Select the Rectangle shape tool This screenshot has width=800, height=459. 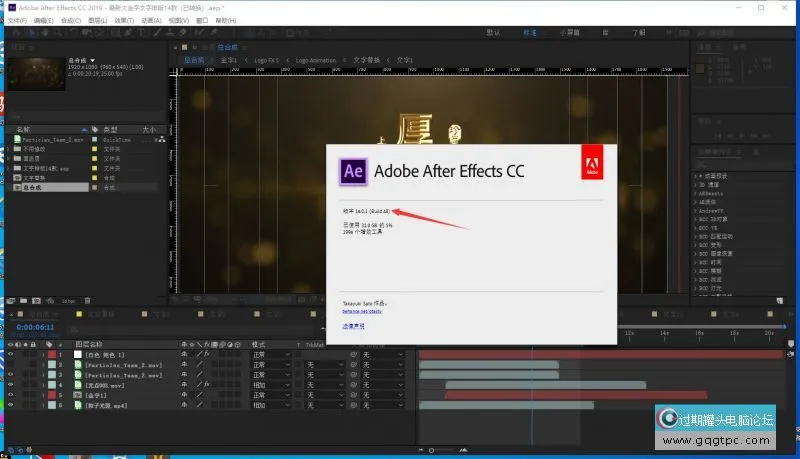click(115, 33)
